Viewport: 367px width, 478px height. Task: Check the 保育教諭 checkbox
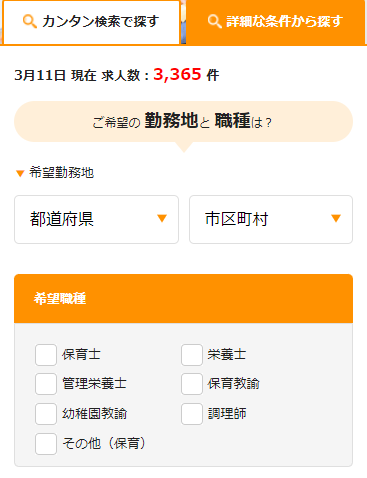192,384
